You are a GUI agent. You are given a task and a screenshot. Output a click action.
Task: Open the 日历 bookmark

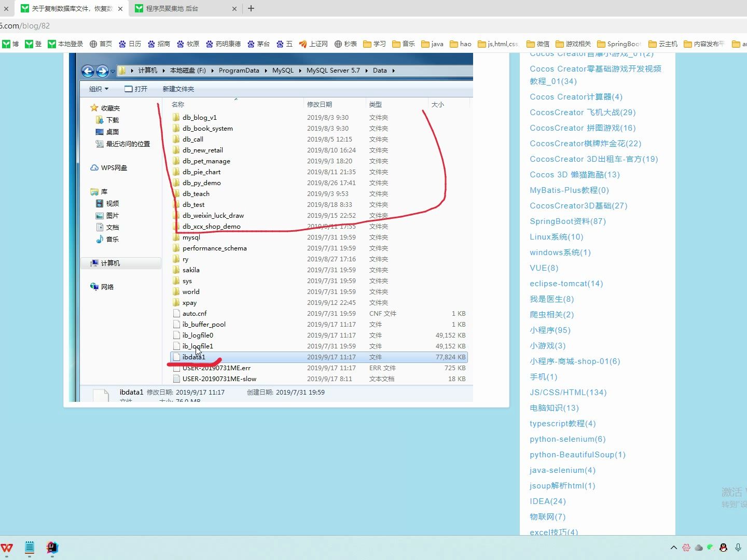(x=130, y=44)
